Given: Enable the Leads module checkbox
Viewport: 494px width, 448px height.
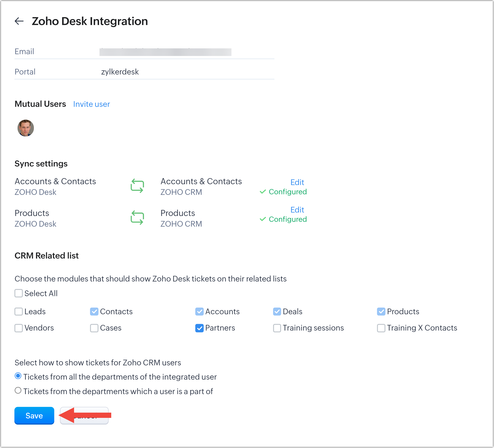Looking at the screenshot, I should point(19,311).
